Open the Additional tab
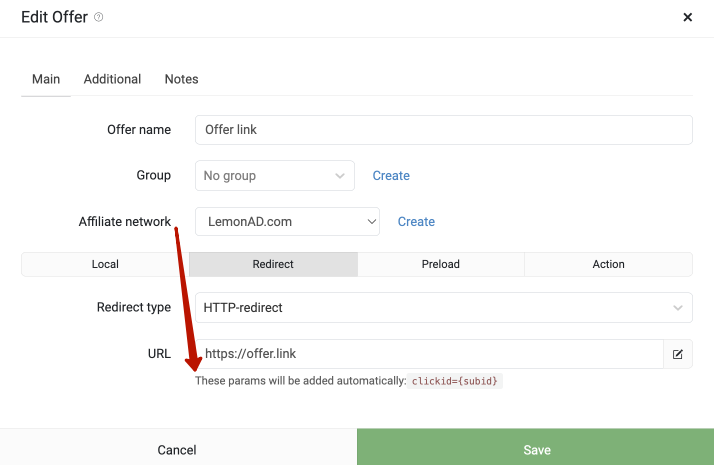The image size is (714, 465). tap(112, 79)
